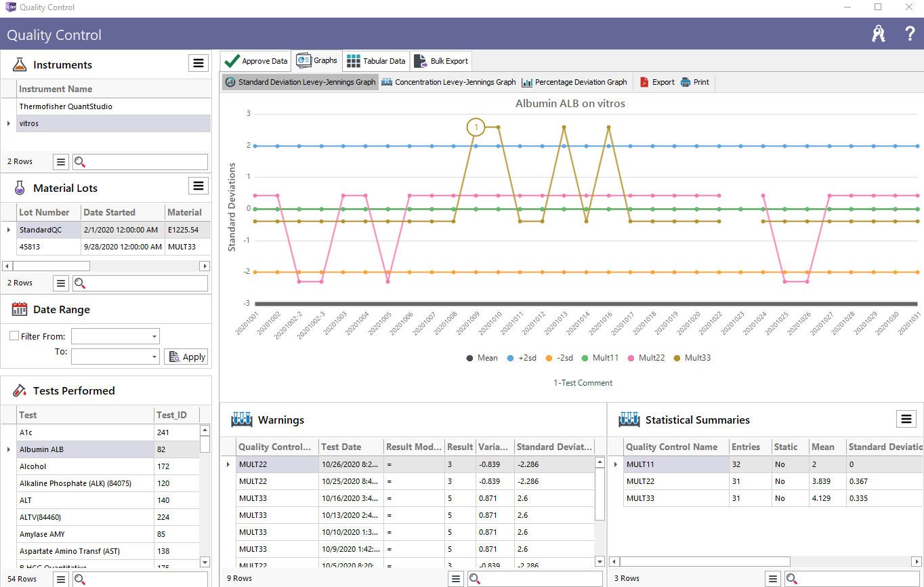Click the Apply date range button
Viewport: 924px width, 587px height.
click(186, 357)
